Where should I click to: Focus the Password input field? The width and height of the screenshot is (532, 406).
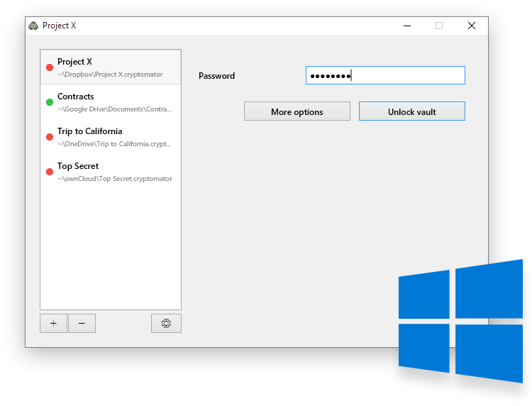[385, 75]
